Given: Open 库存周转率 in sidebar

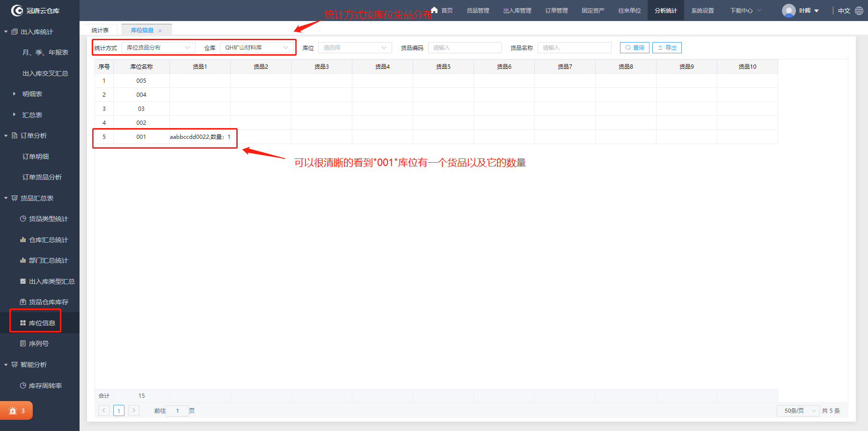Looking at the screenshot, I should [x=41, y=386].
